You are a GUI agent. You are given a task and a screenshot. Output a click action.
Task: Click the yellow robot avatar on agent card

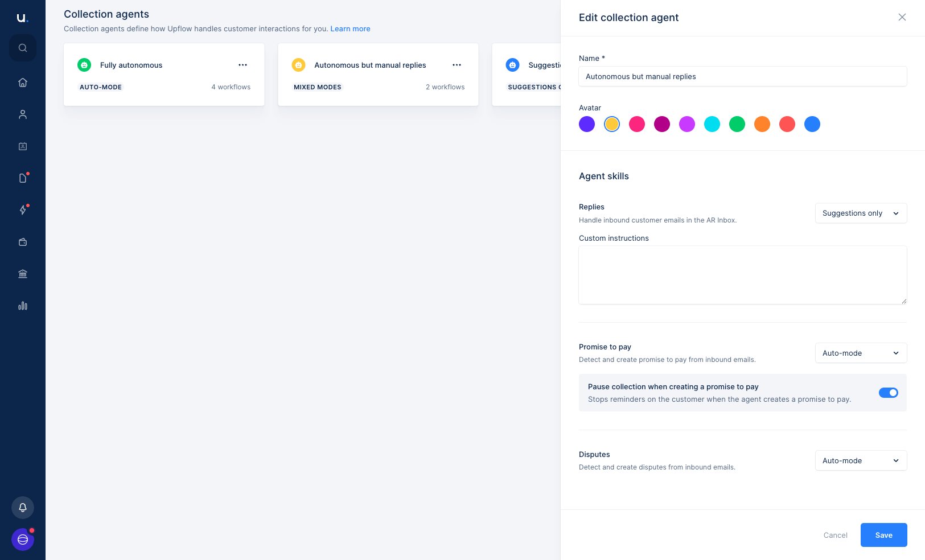[298, 65]
